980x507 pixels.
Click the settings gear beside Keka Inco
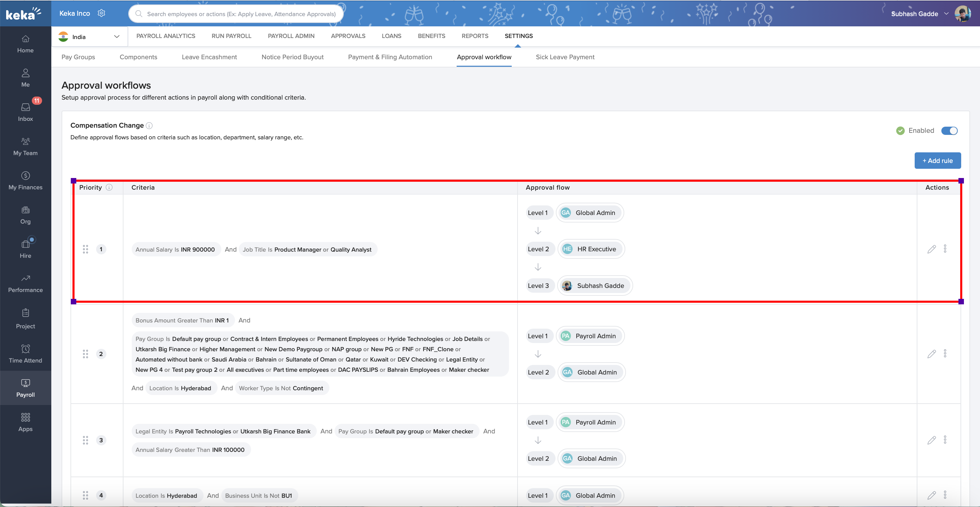coord(101,13)
